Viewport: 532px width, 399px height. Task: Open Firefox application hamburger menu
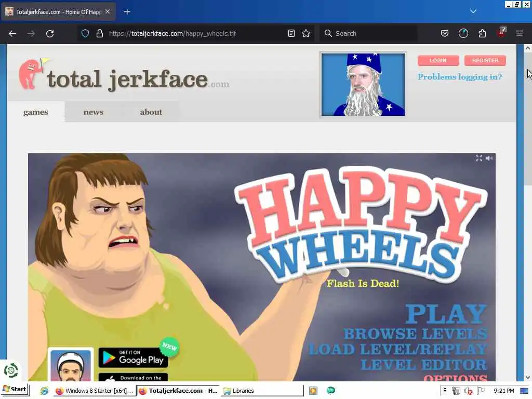coord(520,33)
